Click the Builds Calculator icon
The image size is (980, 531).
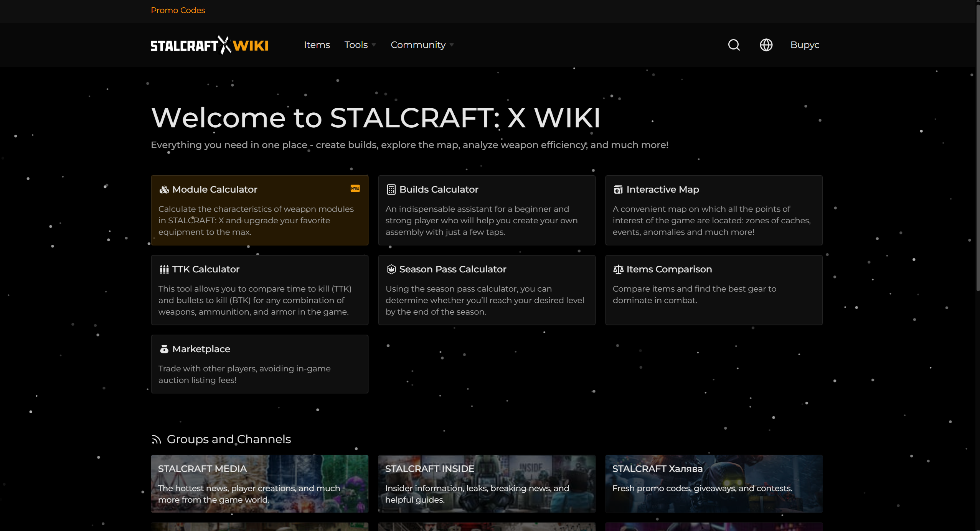[391, 190]
